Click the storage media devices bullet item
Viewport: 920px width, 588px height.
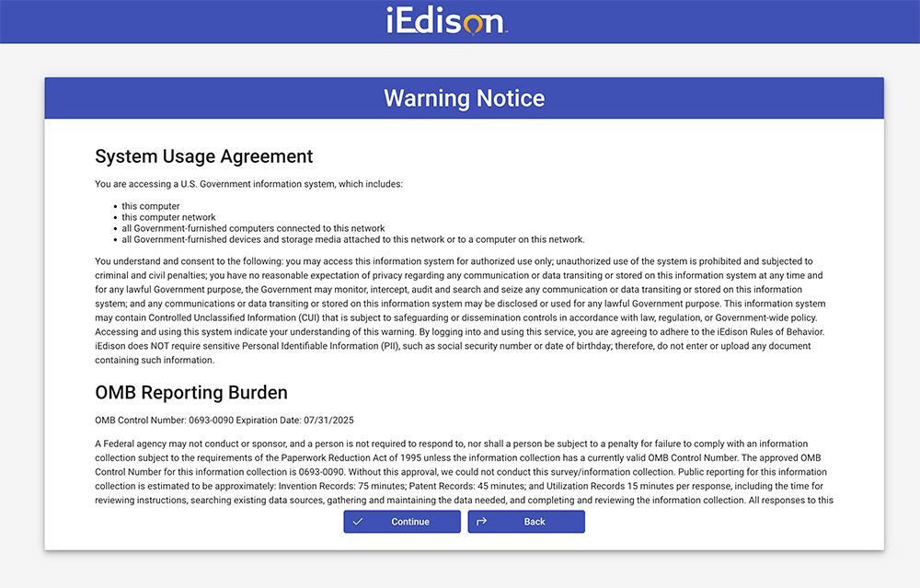(x=353, y=239)
